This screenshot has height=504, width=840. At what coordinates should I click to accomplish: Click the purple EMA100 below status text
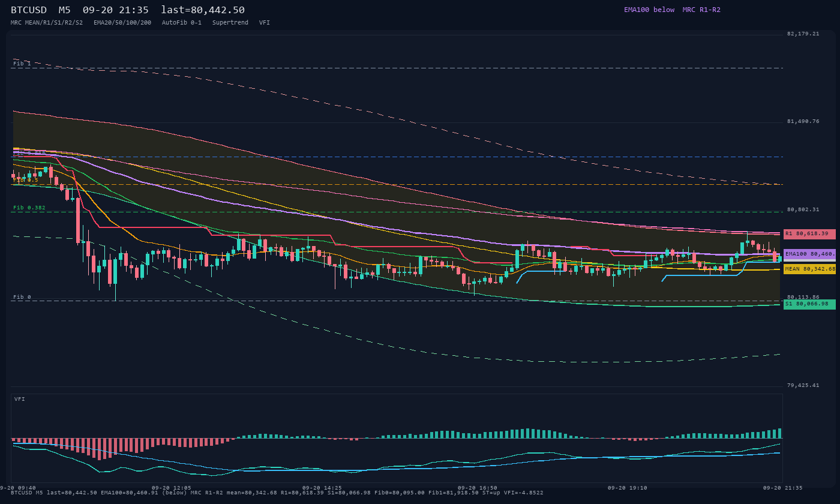649,10
